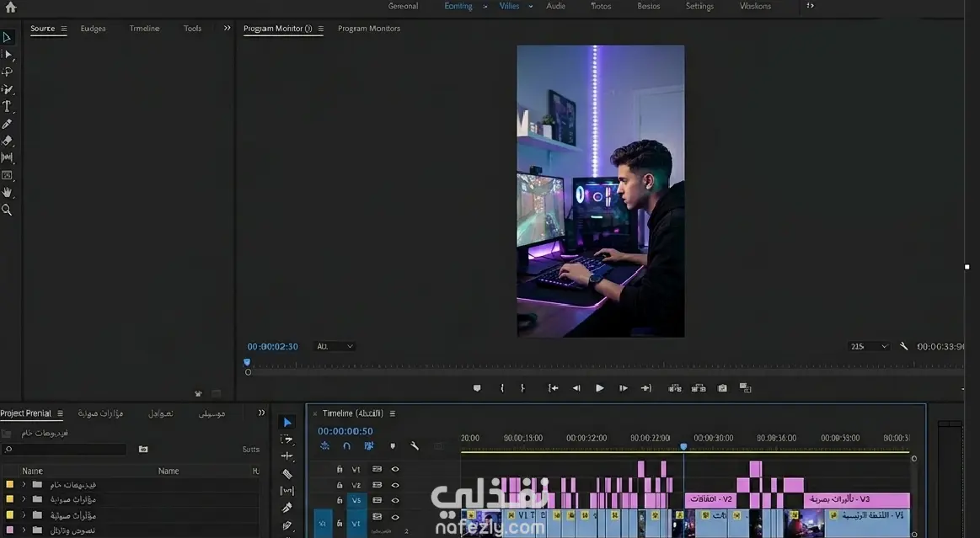Toggle the timeline linked selection magnet icon
This screenshot has height=538, width=980.
(346, 446)
